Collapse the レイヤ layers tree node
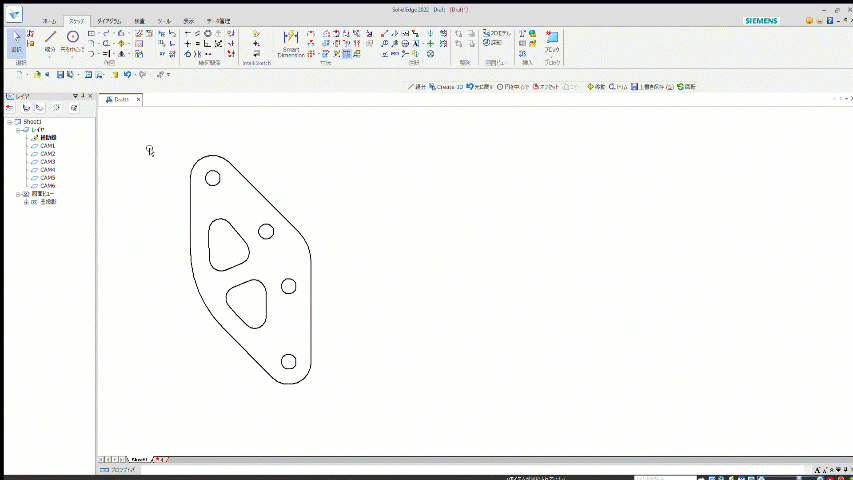This screenshot has width=853, height=480. coord(18,130)
